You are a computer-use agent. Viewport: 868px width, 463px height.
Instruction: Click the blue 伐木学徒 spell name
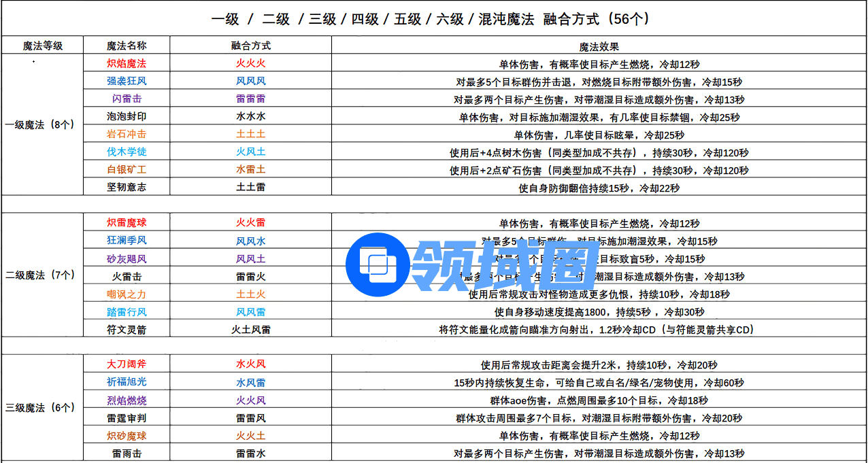pos(127,152)
